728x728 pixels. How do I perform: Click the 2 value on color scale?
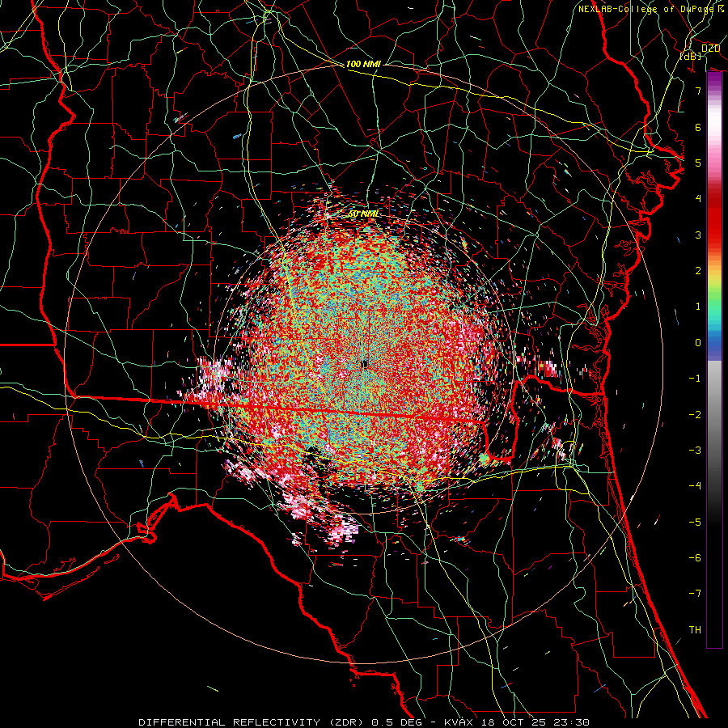[698, 271]
